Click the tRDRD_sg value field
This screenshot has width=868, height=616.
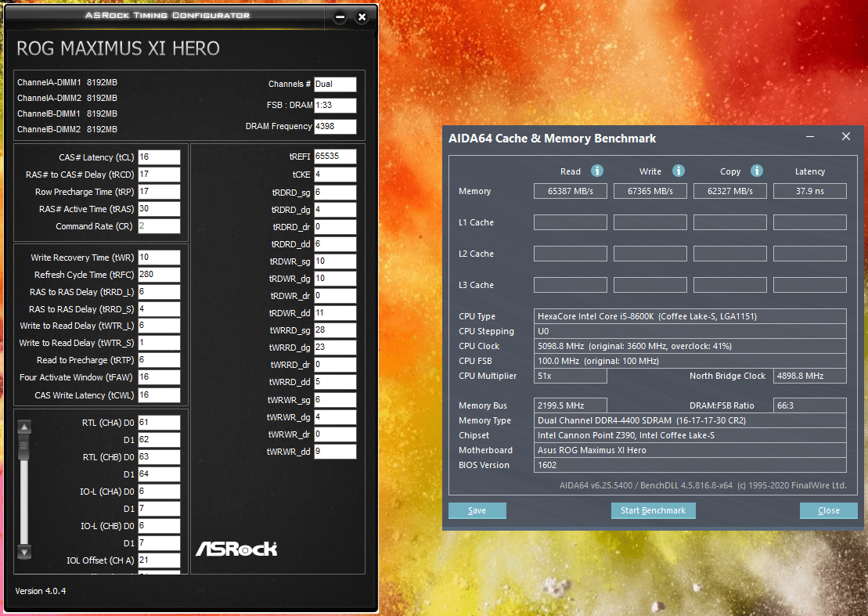tap(335, 192)
